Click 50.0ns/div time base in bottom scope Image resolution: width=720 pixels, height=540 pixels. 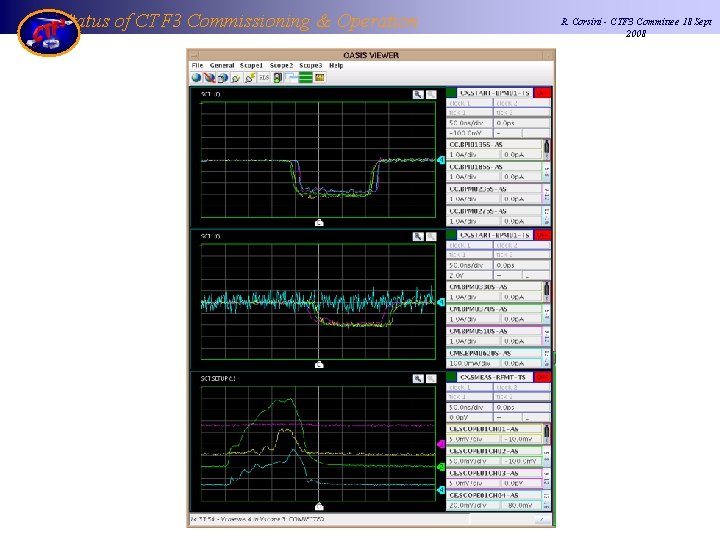click(x=469, y=407)
